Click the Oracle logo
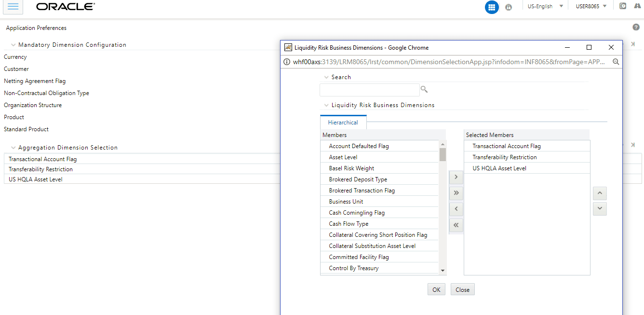Image resolution: width=644 pixels, height=315 pixels. tap(66, 7)
